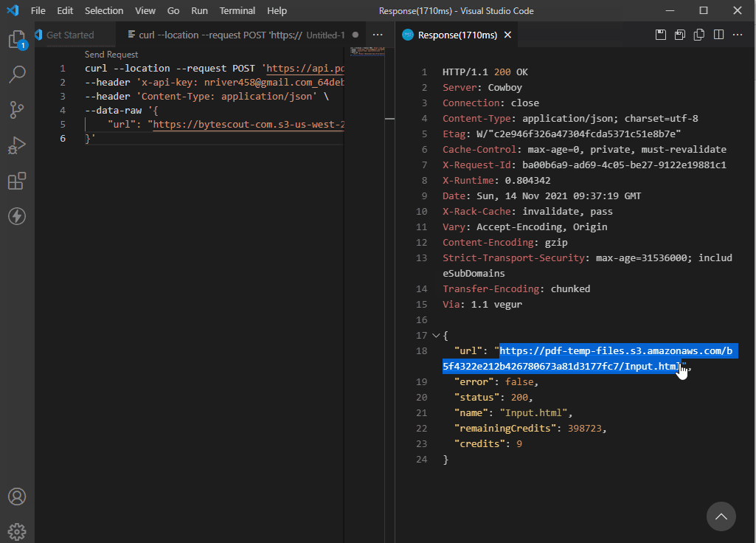Open the Run and Debug view

tap(17, 145)
